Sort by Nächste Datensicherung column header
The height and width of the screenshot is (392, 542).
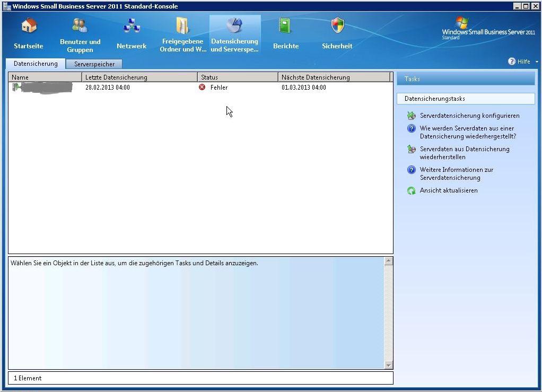click(334, 77)
